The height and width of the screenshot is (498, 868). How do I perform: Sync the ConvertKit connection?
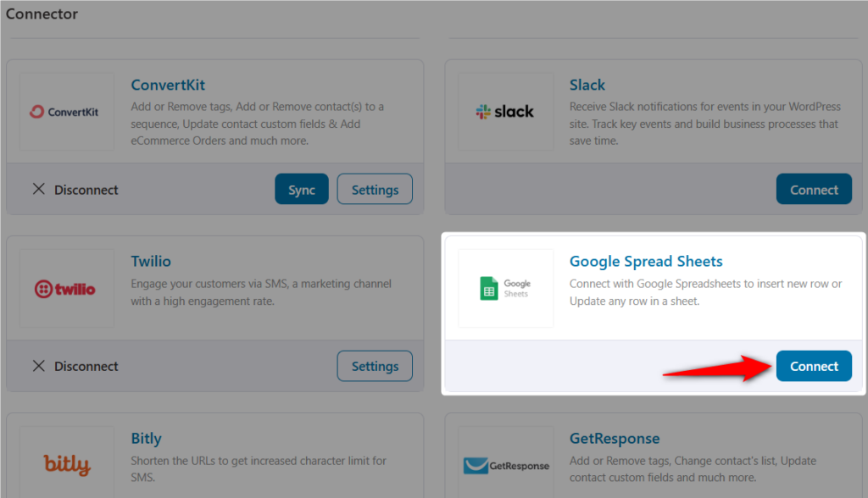click(x=301, y=189)
